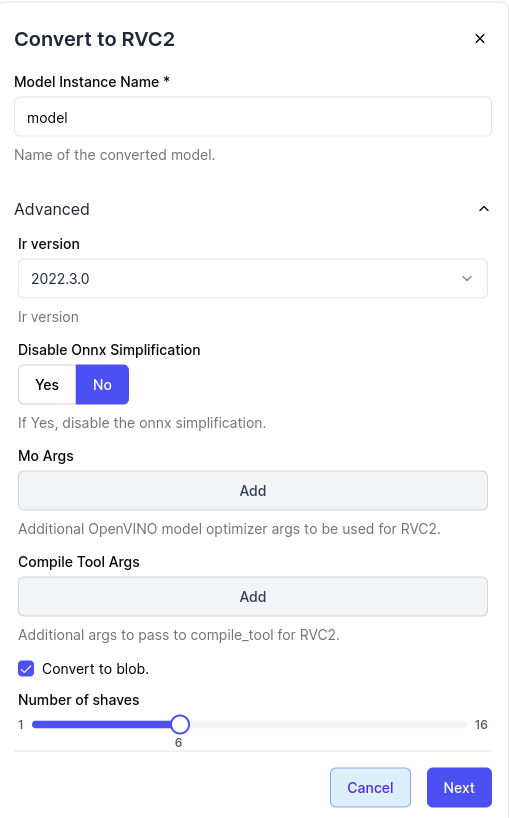Screen dimensions: 509x818
Task: Grab the Number of shaves slider handle
Action: pyautogui.click(x=180, y=725)
